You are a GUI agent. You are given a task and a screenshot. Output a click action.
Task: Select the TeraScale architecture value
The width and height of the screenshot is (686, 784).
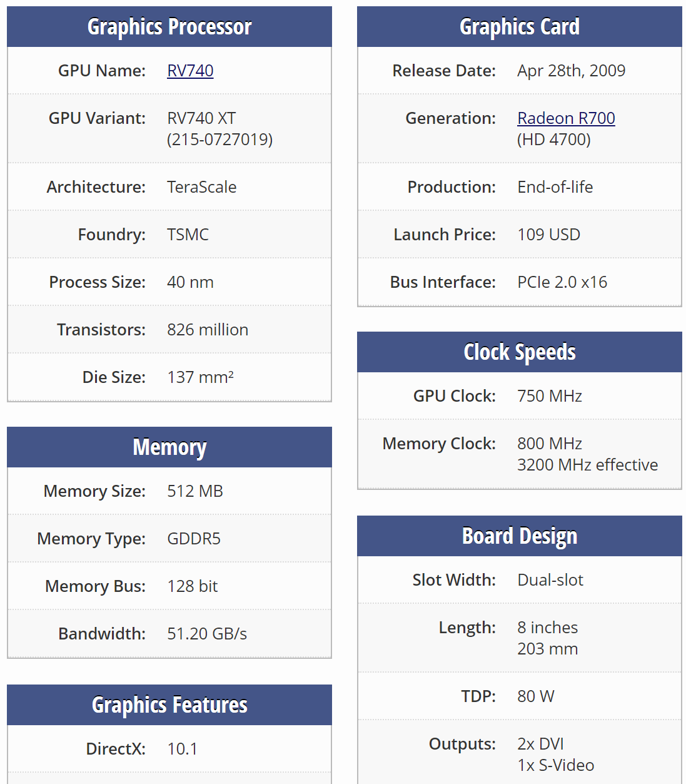pos(201,187)
